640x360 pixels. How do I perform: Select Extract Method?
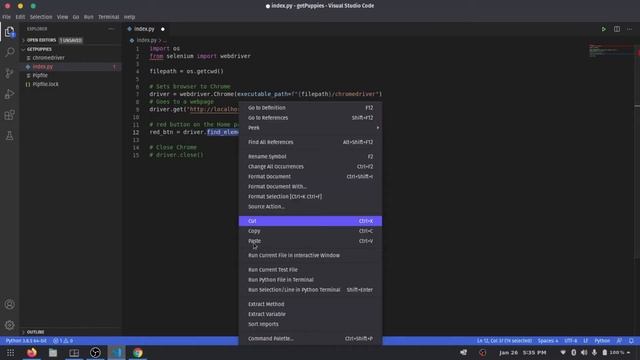coord(310,304)
